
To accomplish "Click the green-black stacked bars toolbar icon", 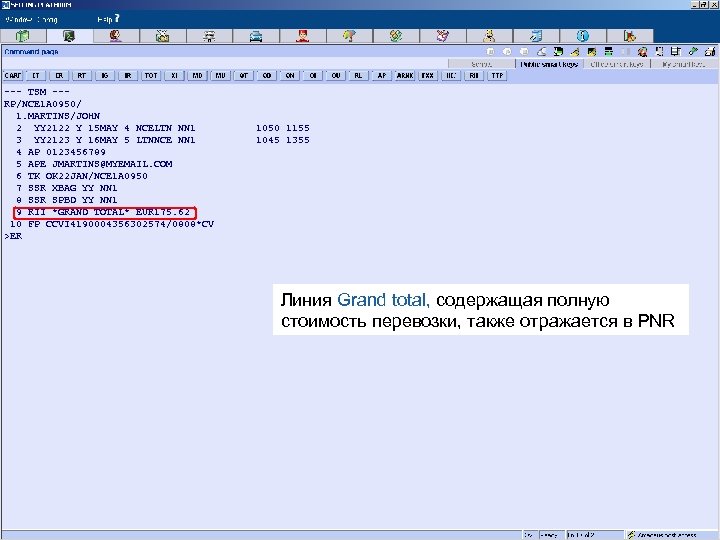I will 609,51.
